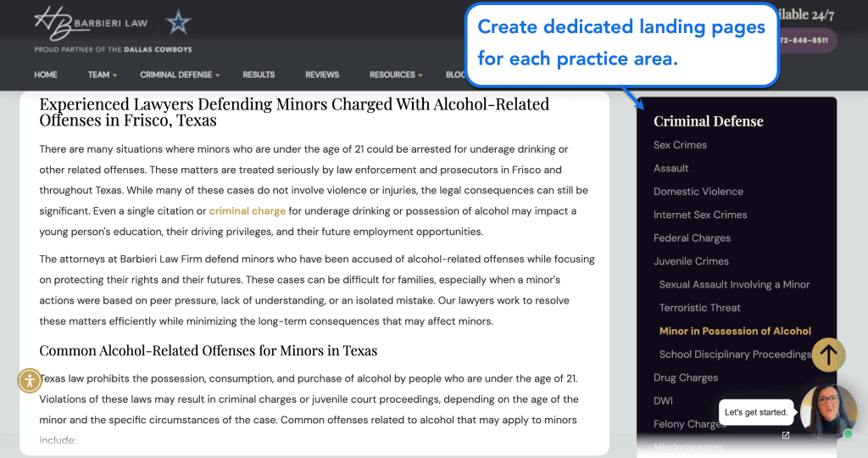Viewport: 868px width, 458px height.
Task: Click the scroll-to-top arrow button
Action: click(828, 355)
